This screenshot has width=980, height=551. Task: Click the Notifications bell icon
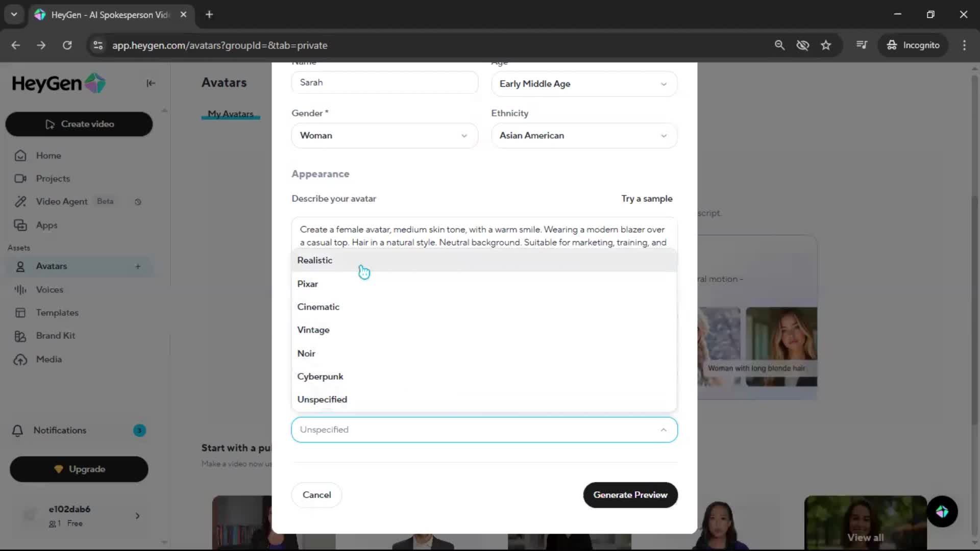pyautogui.click(x=17, y=431)
